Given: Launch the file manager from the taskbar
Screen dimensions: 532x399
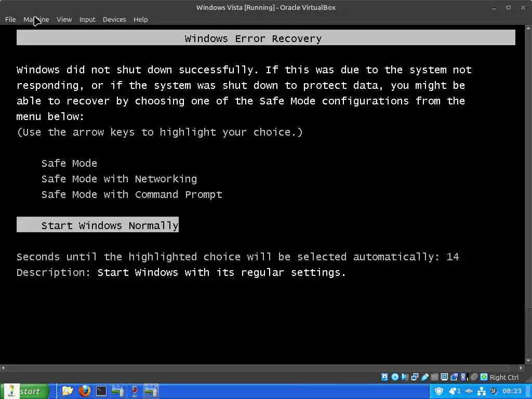Looking at the screenshot, I should [x=68, y=391].
